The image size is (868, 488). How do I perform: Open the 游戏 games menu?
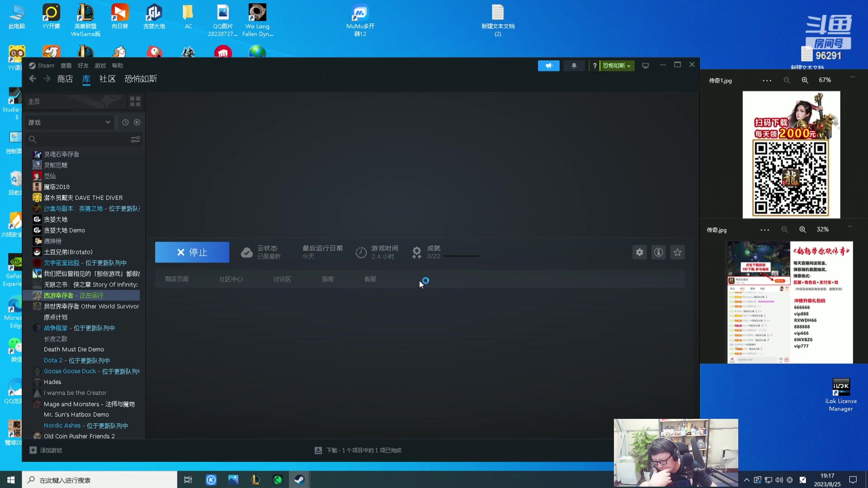(x=100, y=66)
